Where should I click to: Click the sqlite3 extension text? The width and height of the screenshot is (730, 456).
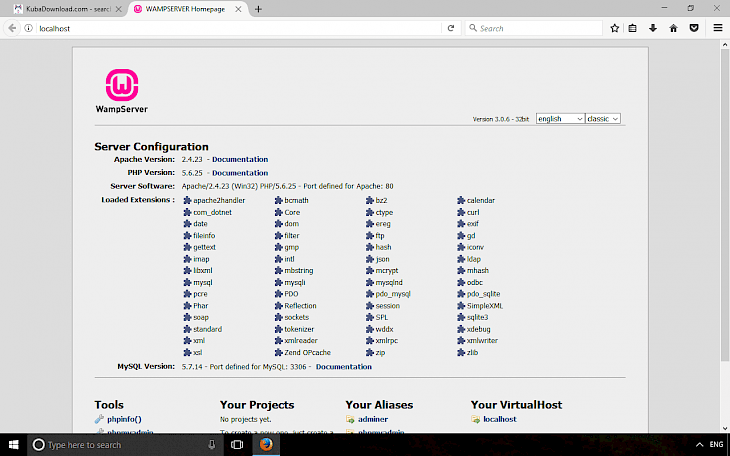point(477,318)
